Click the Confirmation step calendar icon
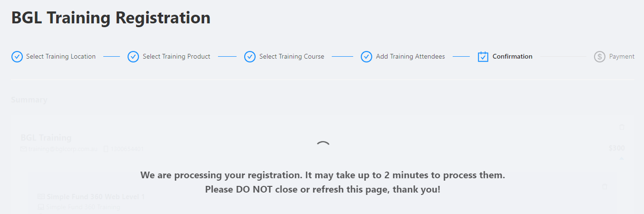Viewport: 644px width, 214px height. (x=483, y=57)
